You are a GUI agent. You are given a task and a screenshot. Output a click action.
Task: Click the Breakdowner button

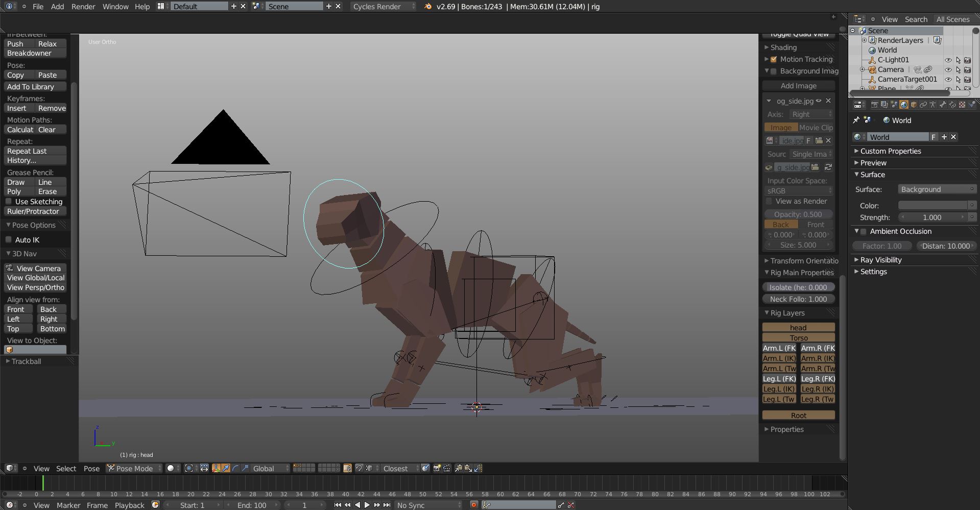[x=35, y=53]
